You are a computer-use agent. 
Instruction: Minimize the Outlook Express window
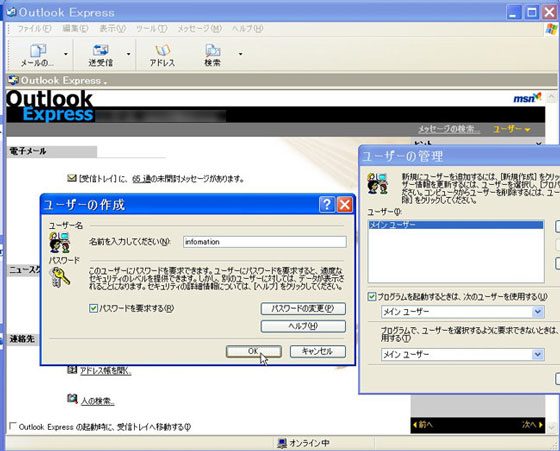pos(514,13)
